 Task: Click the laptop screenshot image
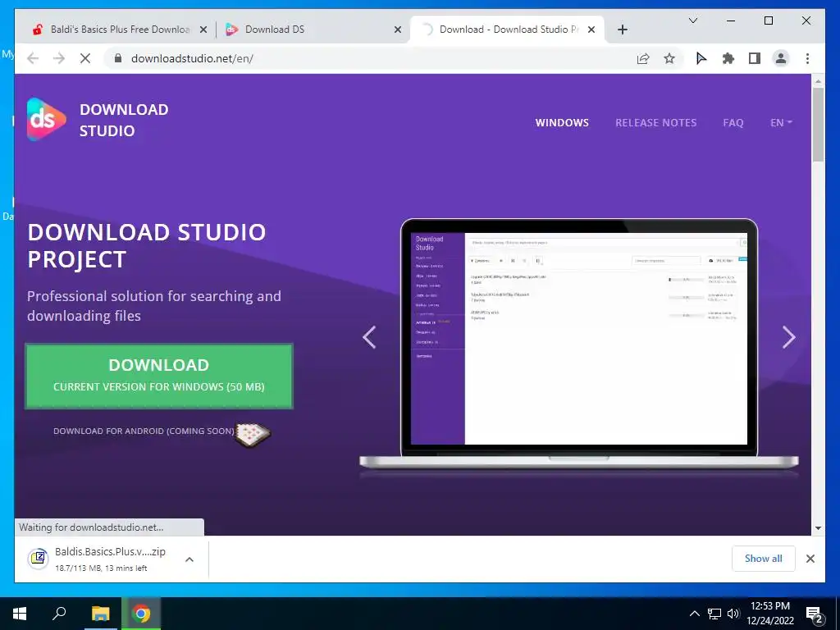click(578, 343)
